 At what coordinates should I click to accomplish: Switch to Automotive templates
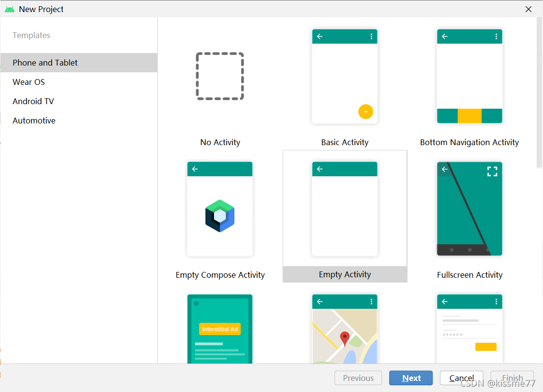[x=79, y=121]
